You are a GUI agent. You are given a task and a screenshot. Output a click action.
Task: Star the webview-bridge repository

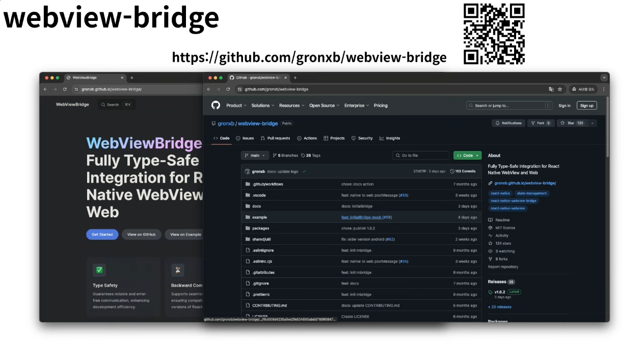[572, 123]
